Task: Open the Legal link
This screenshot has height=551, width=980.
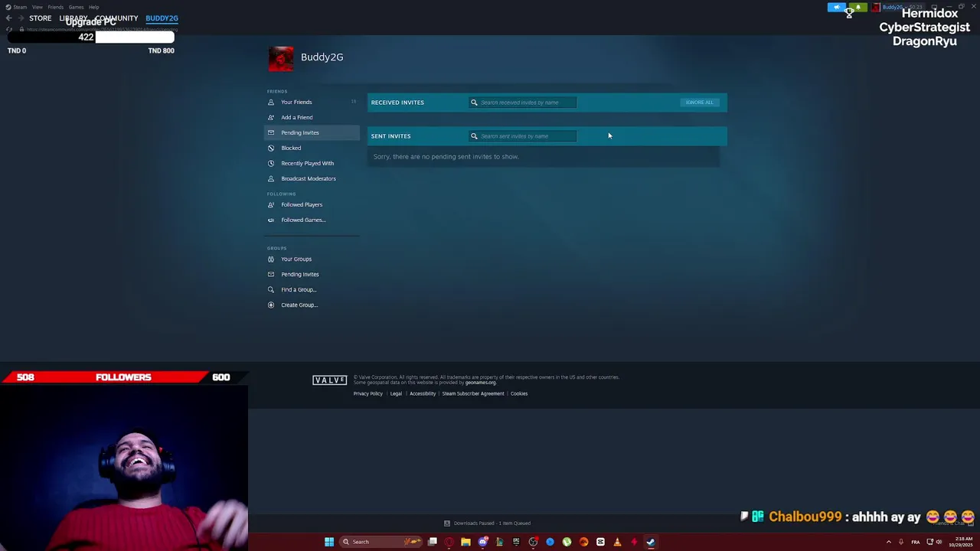Action: click(396, 393)
